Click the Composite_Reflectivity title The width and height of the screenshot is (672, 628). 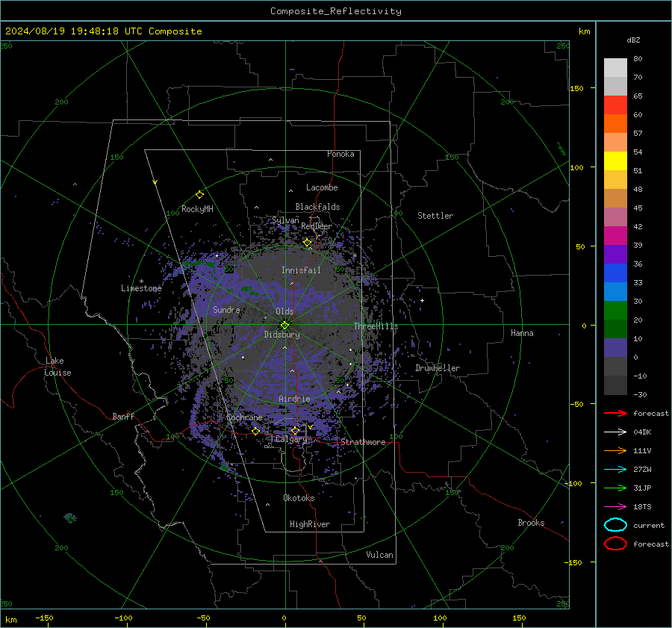[x=336, y=11]
